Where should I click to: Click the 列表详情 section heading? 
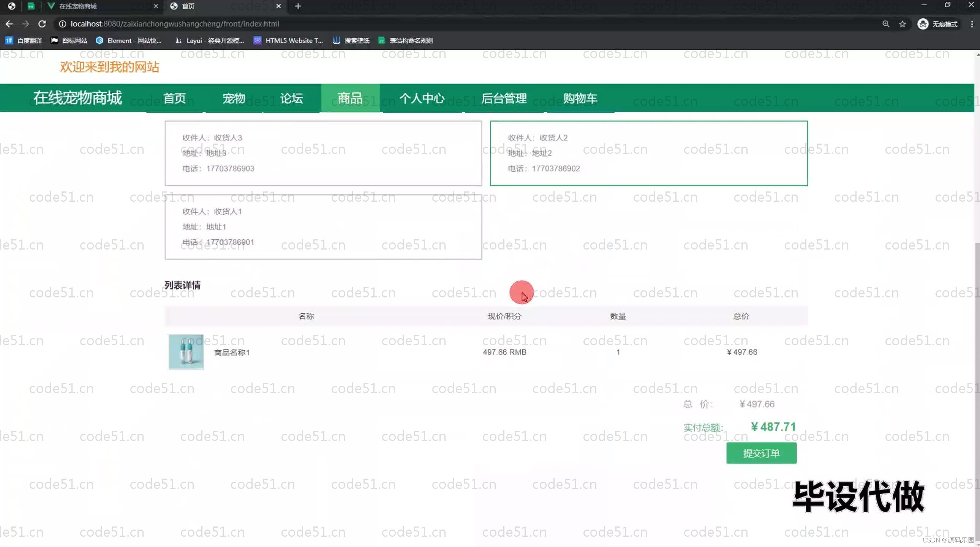click(182, 285)
